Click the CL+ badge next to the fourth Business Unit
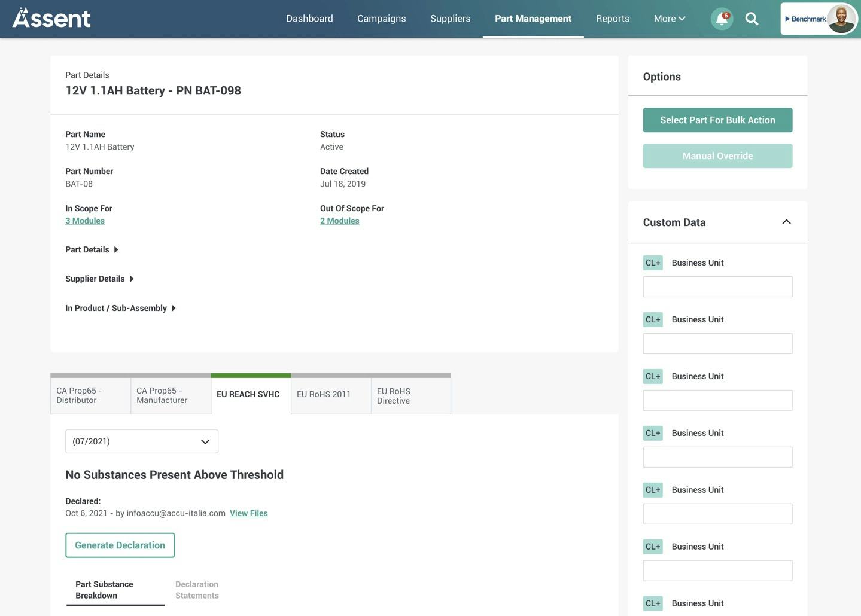Viewport: 861px width, 616px height. click(652, 432)
